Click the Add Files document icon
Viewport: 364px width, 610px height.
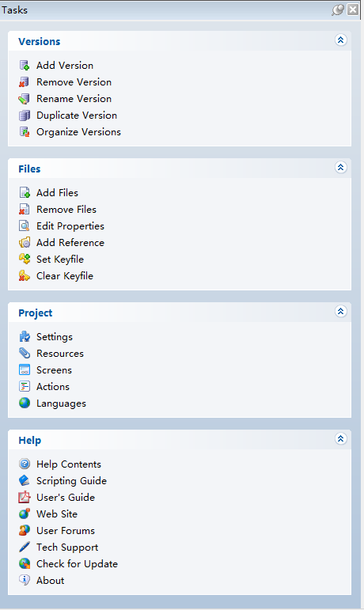click(x=25, y=192)
